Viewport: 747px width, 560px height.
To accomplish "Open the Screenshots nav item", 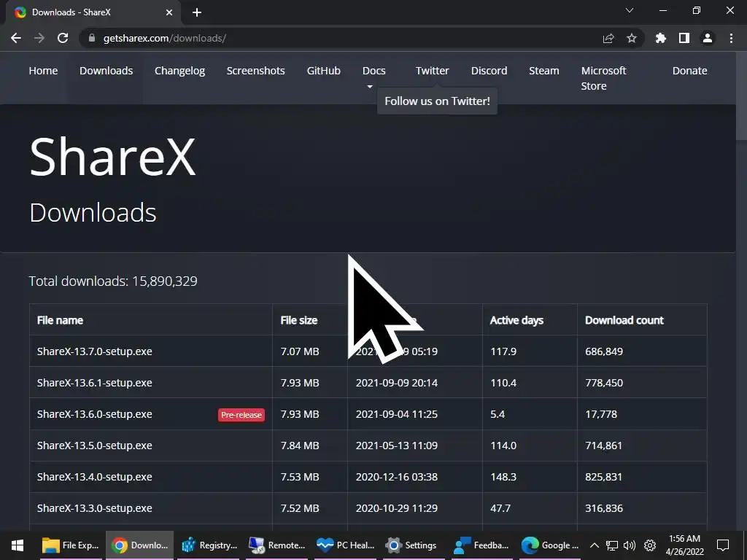I will coord(256,71).
